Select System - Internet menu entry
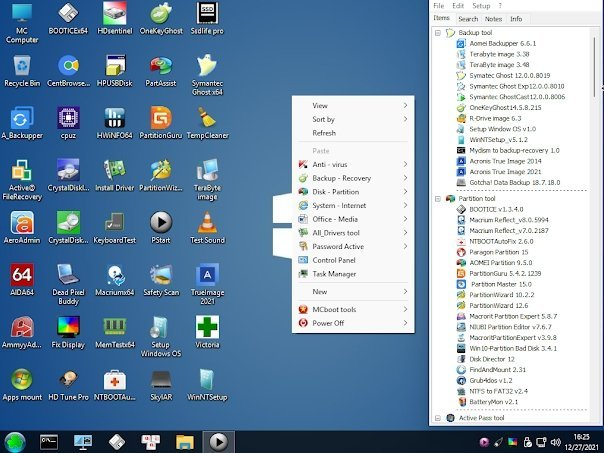Viewport: 604px width, 453px height. click(353, 206)
